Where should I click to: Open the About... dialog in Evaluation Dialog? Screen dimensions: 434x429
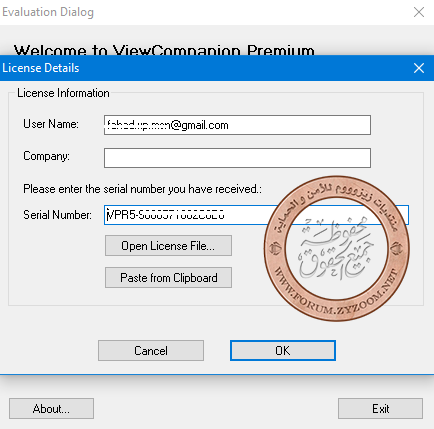click(x=51, y=408)
